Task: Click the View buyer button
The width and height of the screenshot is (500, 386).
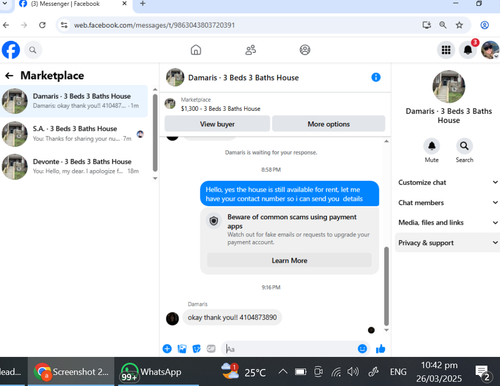Action: 217,124
